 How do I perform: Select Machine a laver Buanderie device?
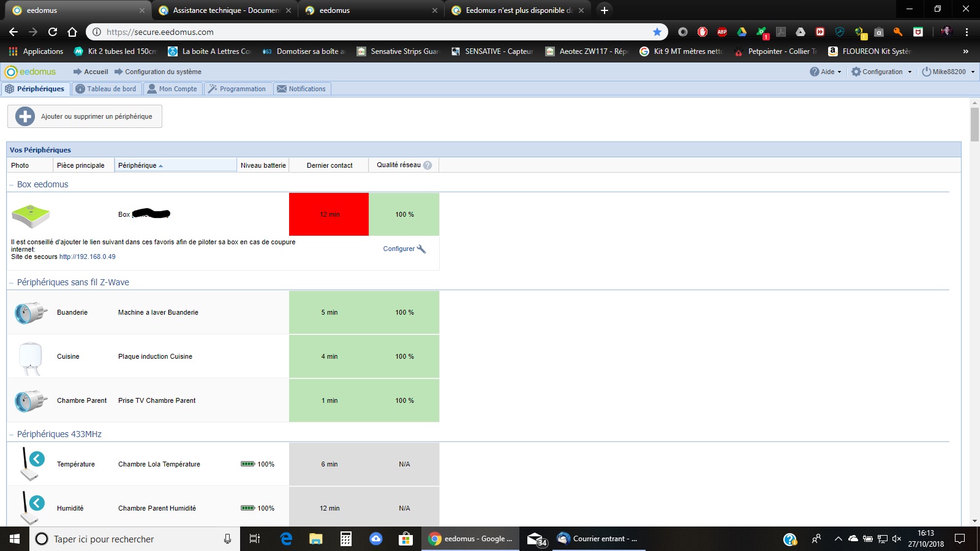tap(158, 312)
